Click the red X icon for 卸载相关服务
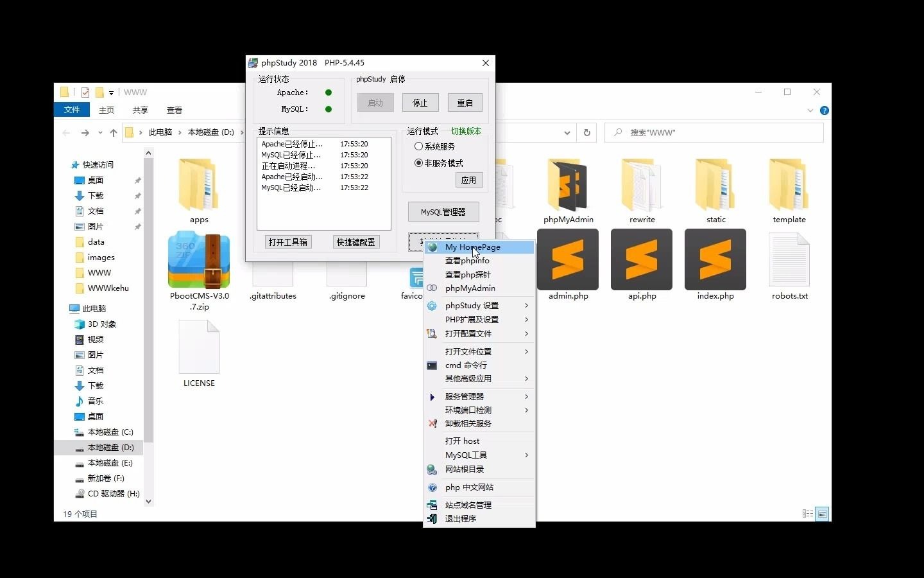The height and width of the screenshot is (578, 924). click(x=432, y=423)
